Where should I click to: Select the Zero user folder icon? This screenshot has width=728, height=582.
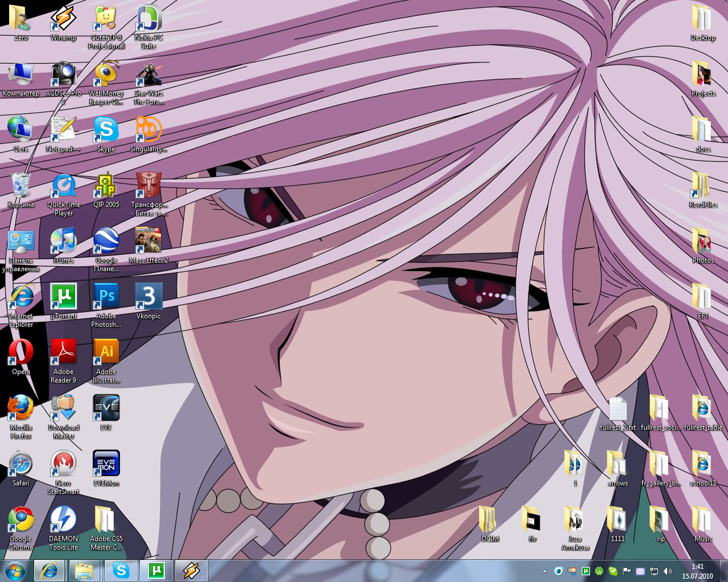20,23
